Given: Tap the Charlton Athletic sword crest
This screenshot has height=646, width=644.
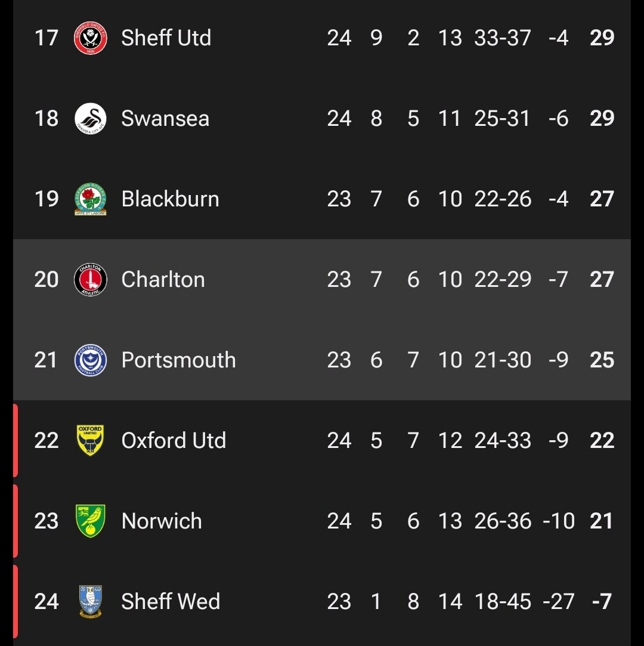Looking at the screenshot, I should coord(91,280).
